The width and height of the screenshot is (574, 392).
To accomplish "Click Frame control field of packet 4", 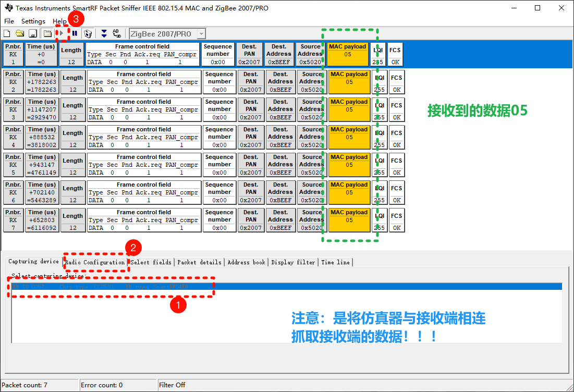I will [x=144, y=137].
